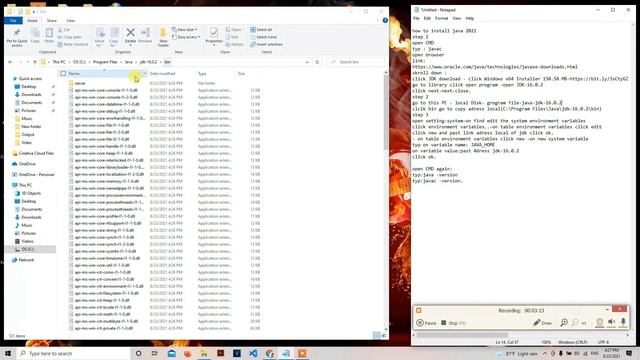Open the New item dropdown
The height and width of the screenshot is (360, 640).
click(185, 29)
